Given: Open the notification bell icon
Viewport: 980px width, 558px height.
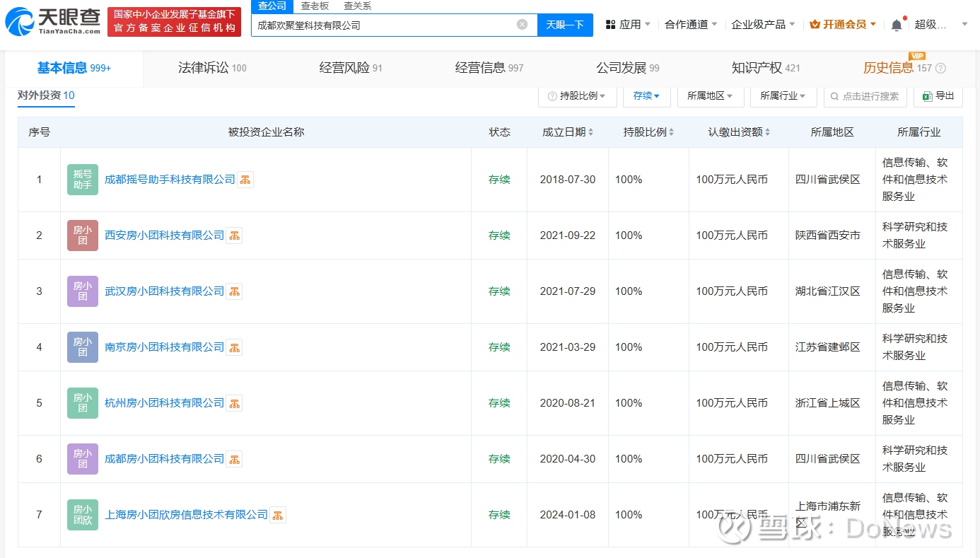Looking at the screenshot, I should (896, 25).
